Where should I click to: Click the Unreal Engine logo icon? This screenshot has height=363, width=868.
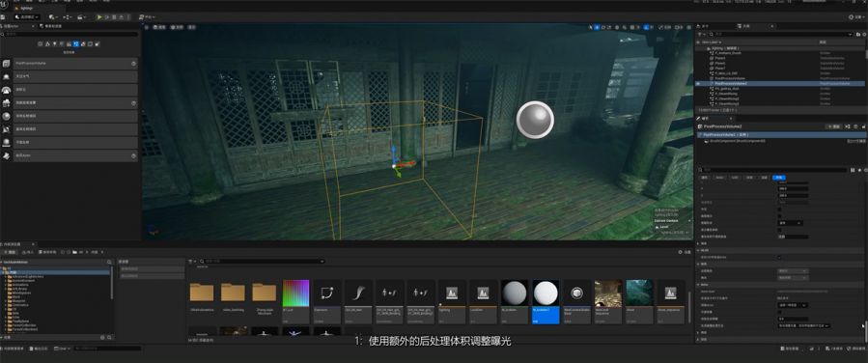5,5
